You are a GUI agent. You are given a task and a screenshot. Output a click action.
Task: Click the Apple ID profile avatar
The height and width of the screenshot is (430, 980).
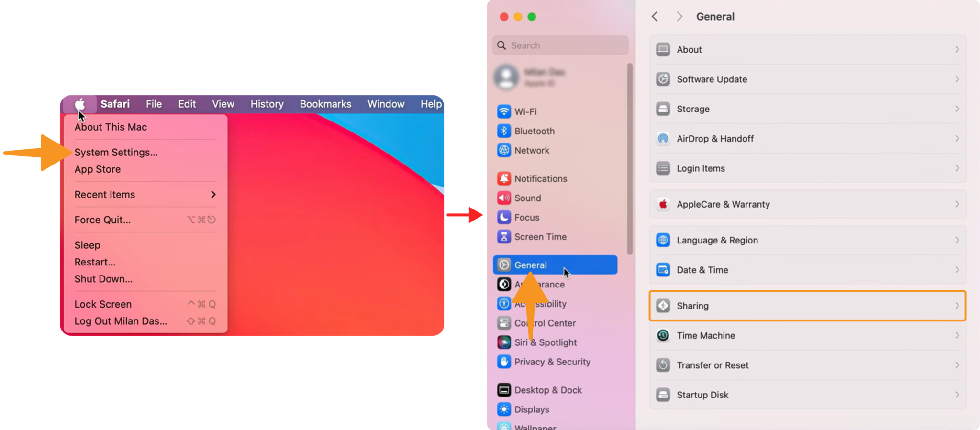coord(506,77)
